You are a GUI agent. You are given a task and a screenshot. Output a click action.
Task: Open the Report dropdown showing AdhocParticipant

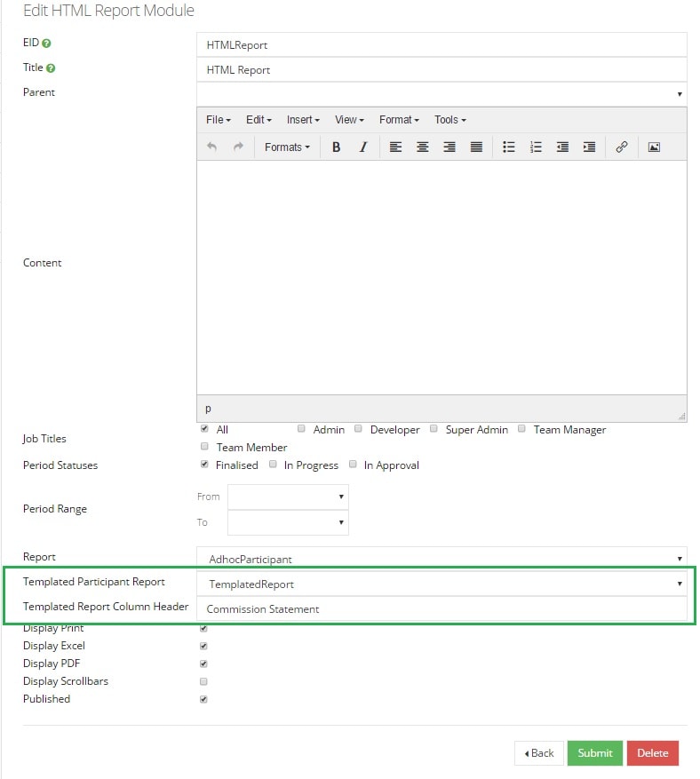click(x=441, y=559)
